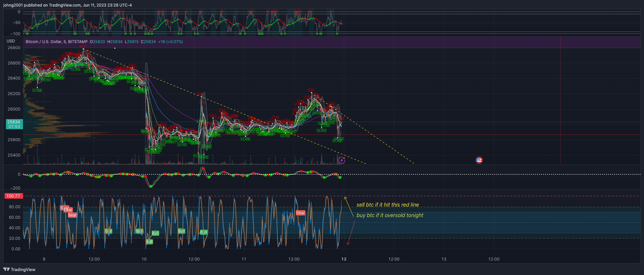Click the publication header text by johng2001

click(68, 5)
